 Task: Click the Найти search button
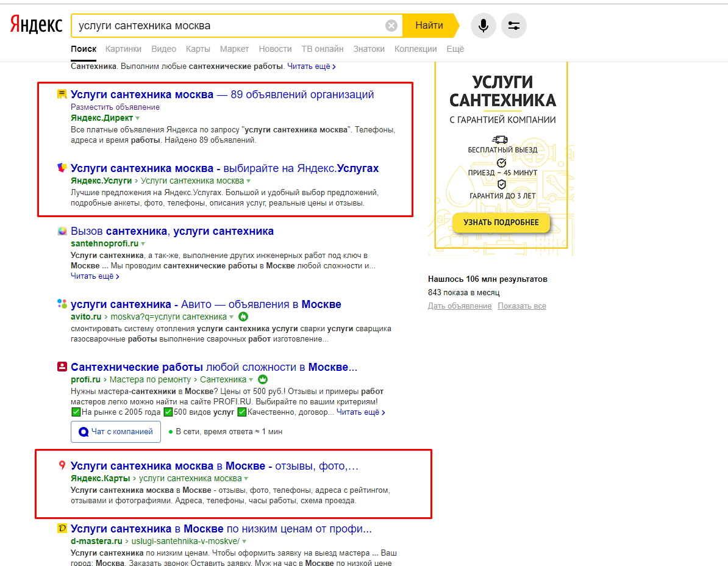[x=430, y=26]
